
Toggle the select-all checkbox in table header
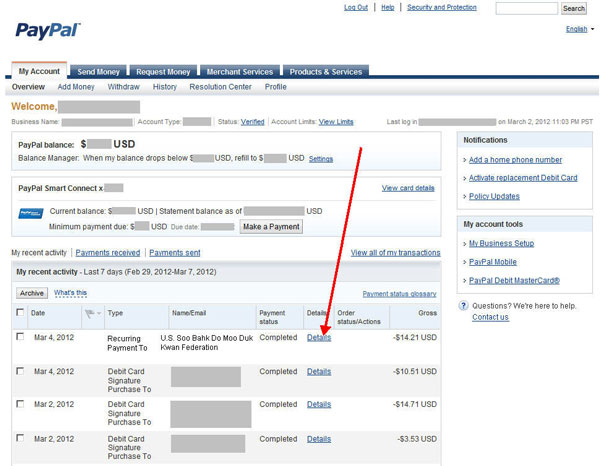(20, 312)
